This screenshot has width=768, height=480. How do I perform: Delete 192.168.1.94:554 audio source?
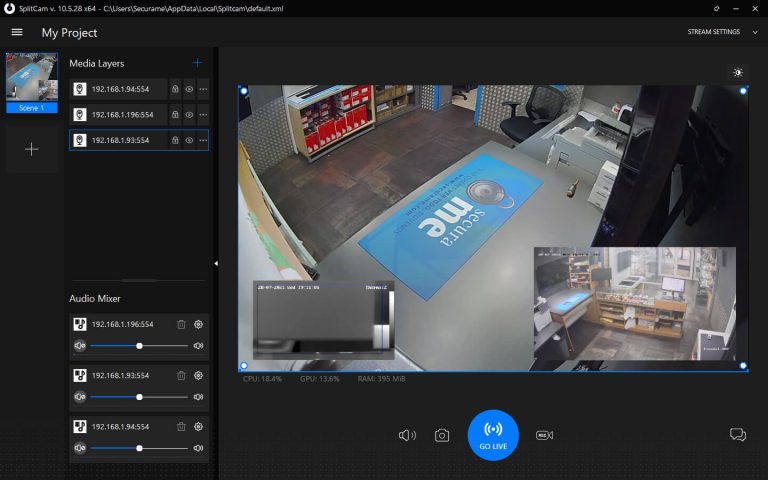181,427
